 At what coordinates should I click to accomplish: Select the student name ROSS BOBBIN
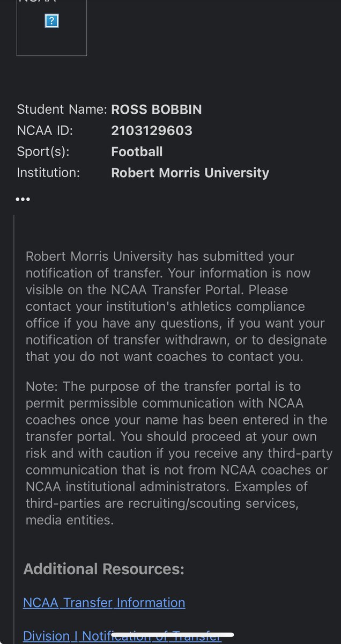pos(157,109)
